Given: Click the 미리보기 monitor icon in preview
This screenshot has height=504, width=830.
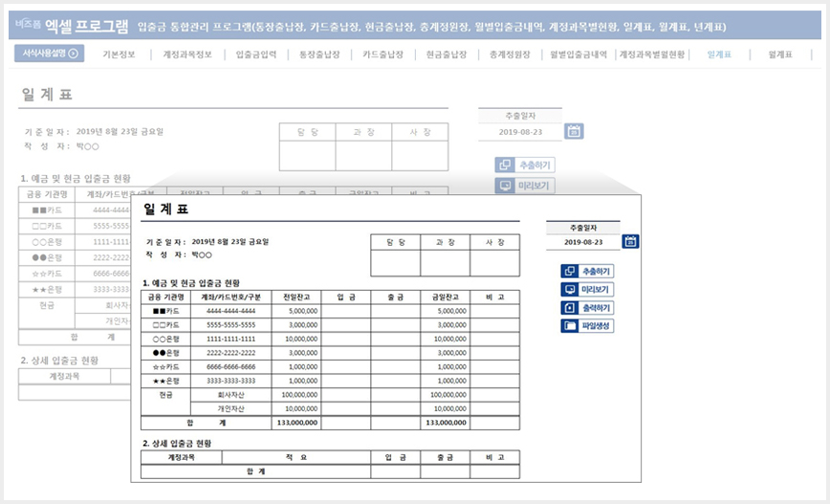Looking at the screenshot, I should tap(570, 290).
